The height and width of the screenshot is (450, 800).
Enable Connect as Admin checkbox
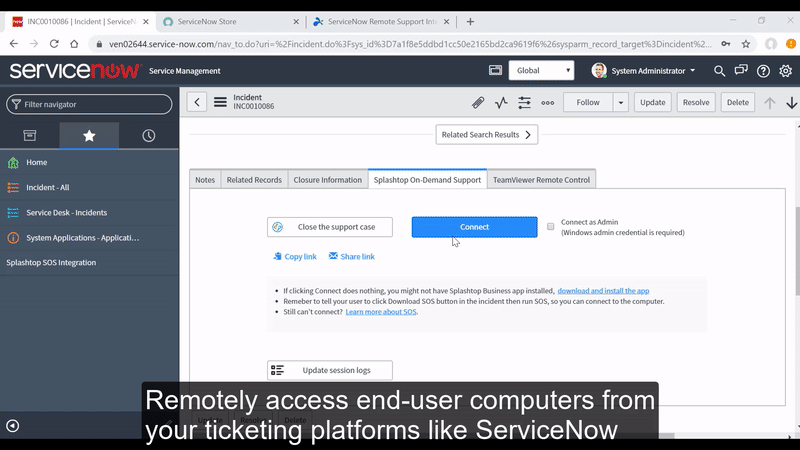(551, 227)
